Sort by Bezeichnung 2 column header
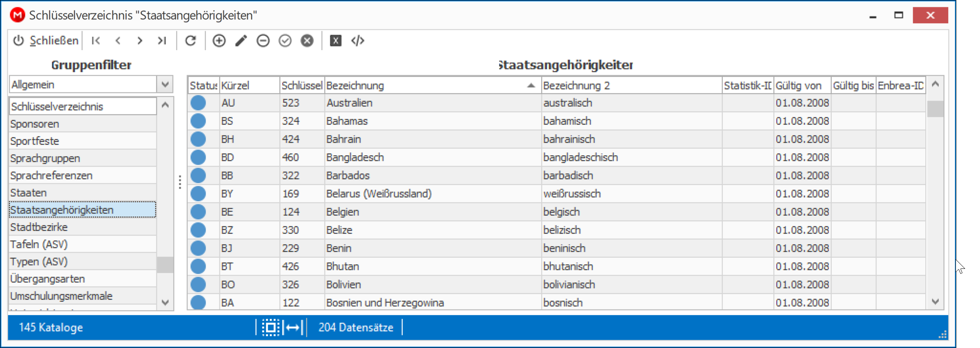The image size is (980, 348). pos(631,85)
